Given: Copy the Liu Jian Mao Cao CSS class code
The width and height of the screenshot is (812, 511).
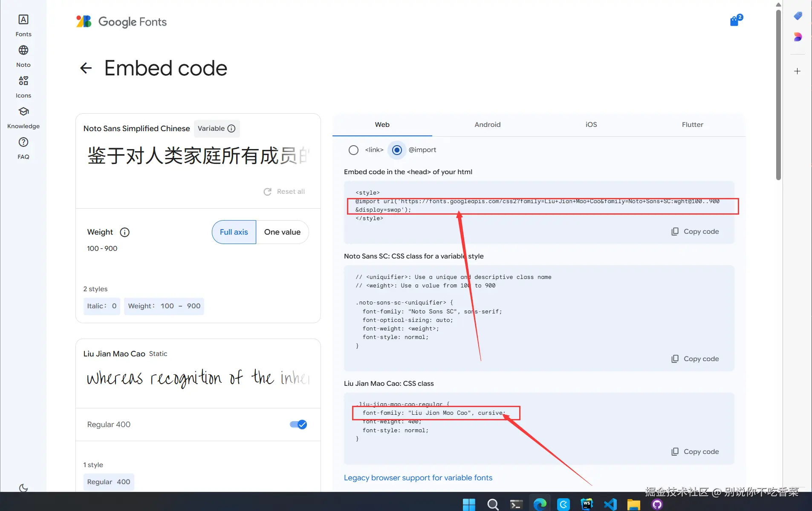Looking at the screenshot, I should tap(695, 452).
